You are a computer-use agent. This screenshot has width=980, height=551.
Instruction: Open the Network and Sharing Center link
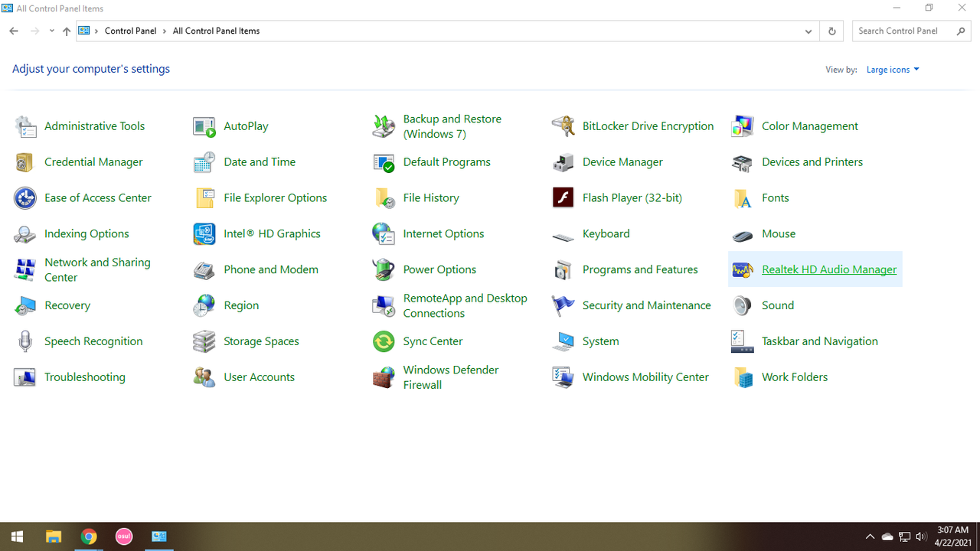click(97, 269)
